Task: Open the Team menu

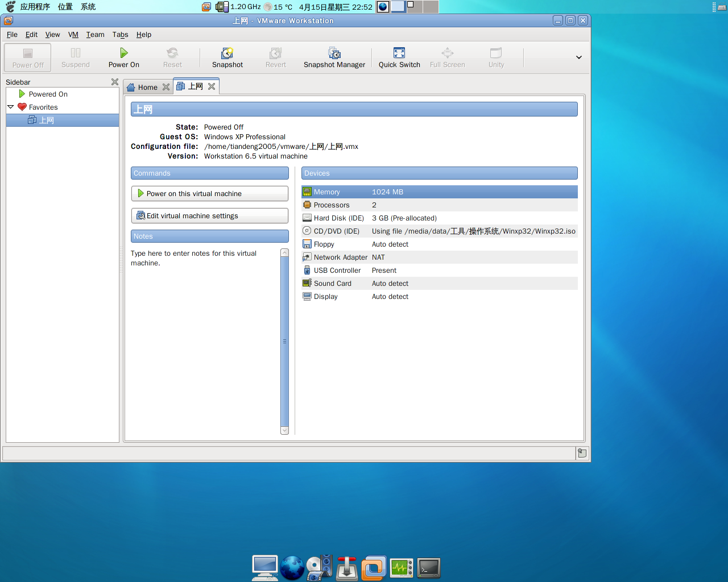Action: (x=95, y=35)
